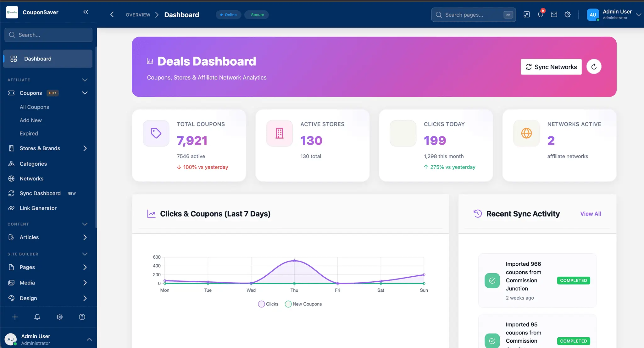Click the Clicks Today card icon
The height and width of the screenshot is (348, 644).
[x=403, y=133]
